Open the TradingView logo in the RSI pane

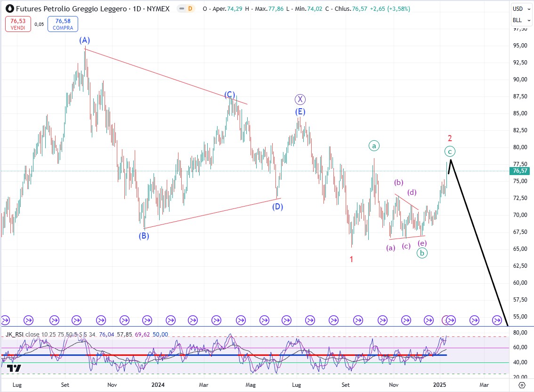pos(14,368)
